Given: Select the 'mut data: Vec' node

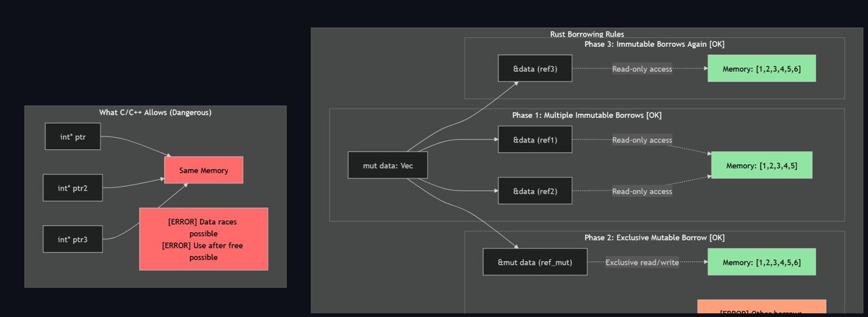Looking at the screenshot, I should click(x=388, y=166).
